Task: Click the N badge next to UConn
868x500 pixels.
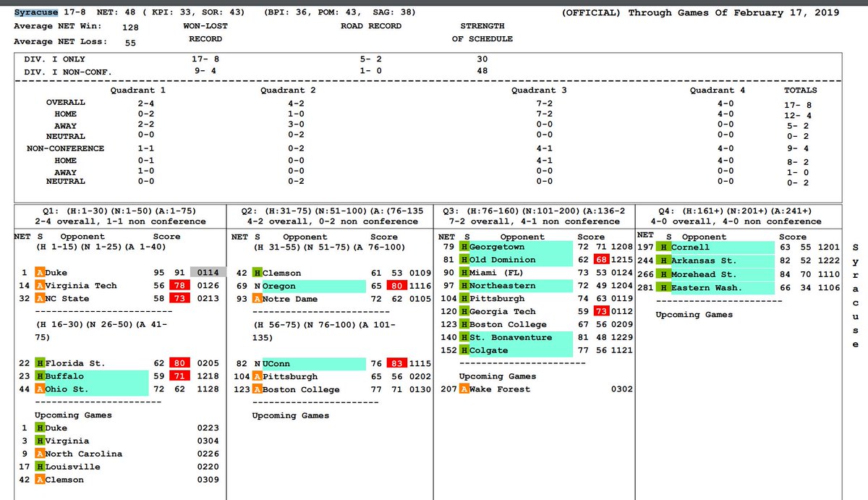Action: 257,363
